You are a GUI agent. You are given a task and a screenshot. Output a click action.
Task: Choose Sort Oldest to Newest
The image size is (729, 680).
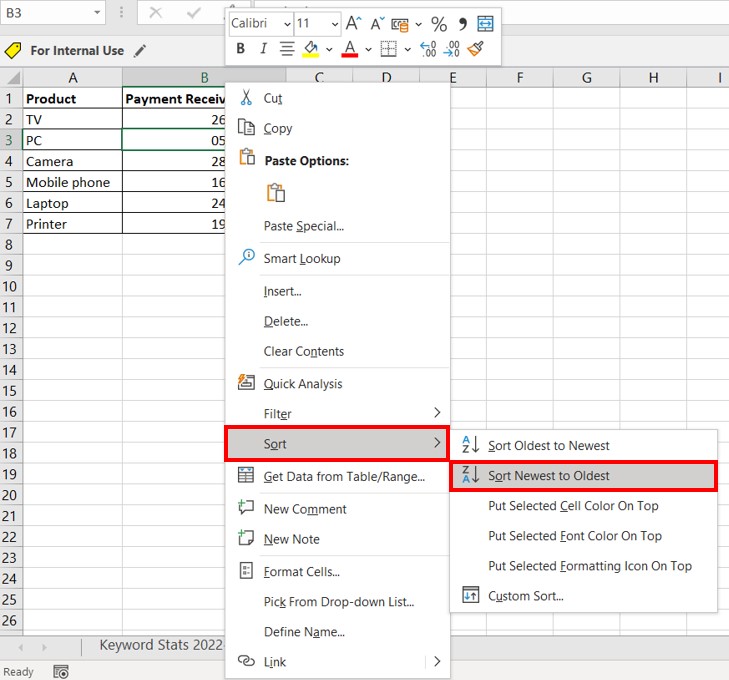583,445
